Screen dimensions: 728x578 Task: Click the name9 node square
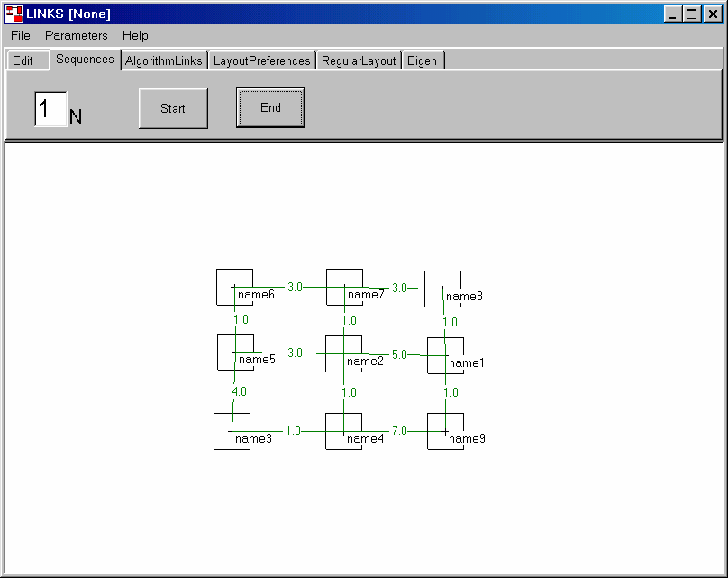click(x=445, y=431)
